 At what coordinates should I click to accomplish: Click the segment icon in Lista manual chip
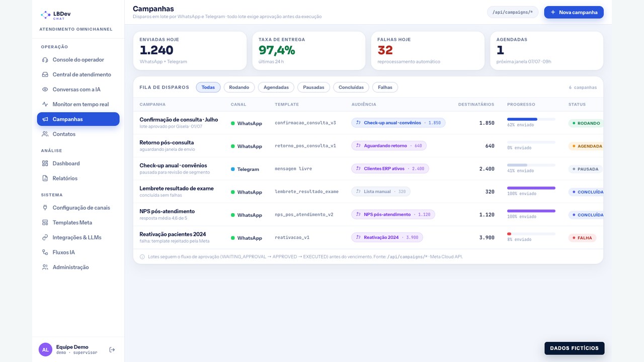359,192
